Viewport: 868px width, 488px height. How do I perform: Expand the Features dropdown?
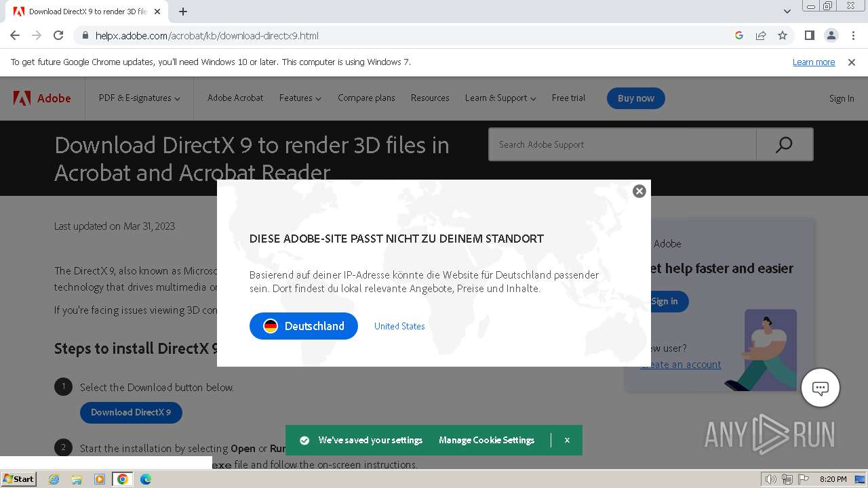coord(300,98)
